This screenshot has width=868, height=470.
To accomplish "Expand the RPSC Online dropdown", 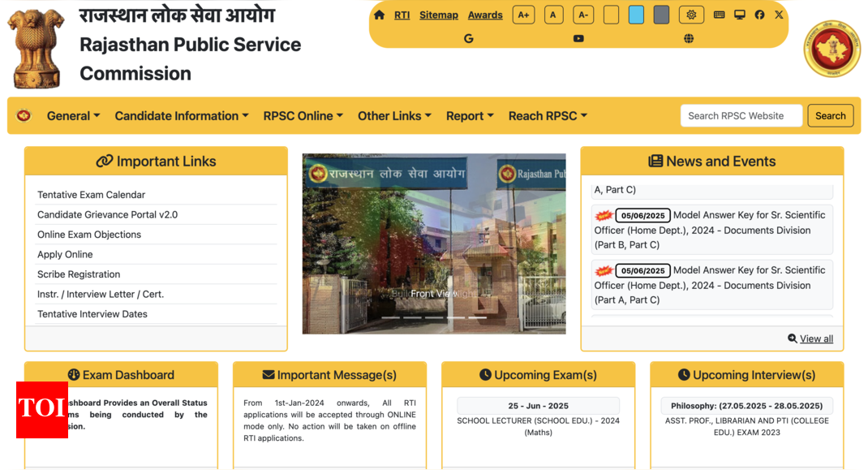I will [x=303, y=116].
